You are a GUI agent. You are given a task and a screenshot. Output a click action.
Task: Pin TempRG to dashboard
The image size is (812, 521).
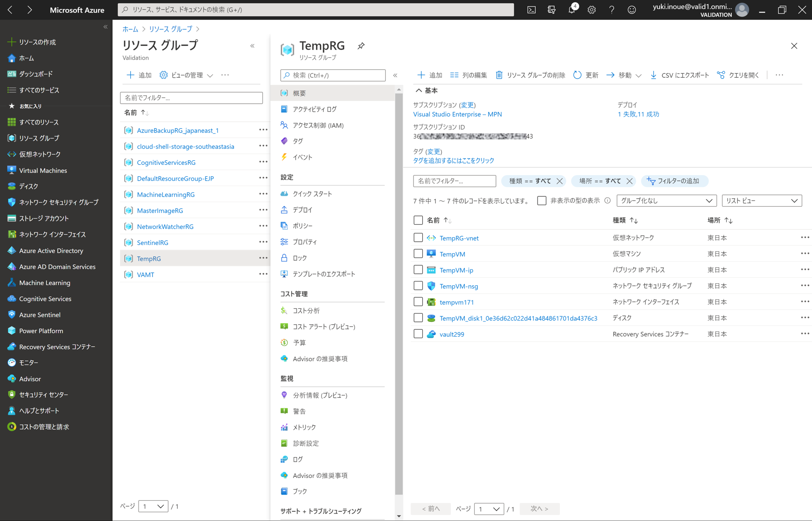361,46
